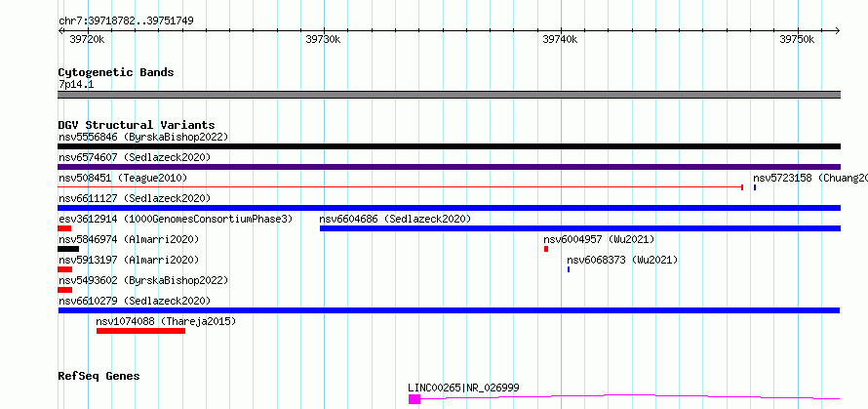Select the purple nsv6574607 variant bar

(x=449, y=167)
